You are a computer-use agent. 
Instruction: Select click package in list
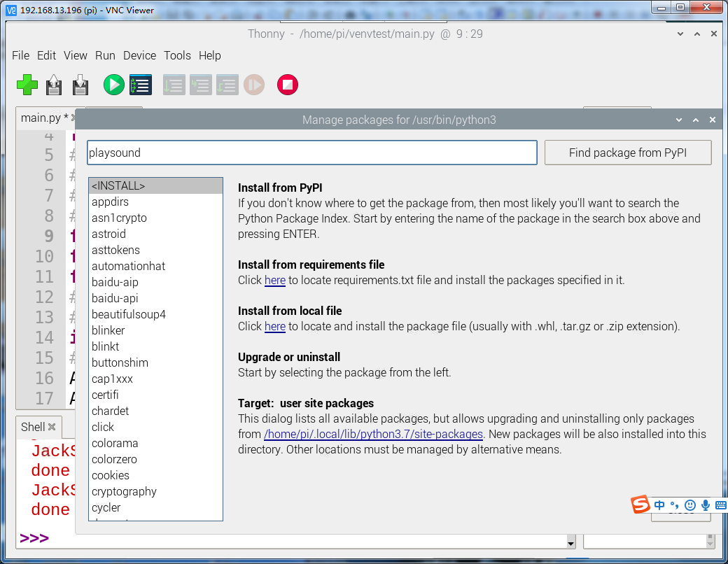[155, 427]
